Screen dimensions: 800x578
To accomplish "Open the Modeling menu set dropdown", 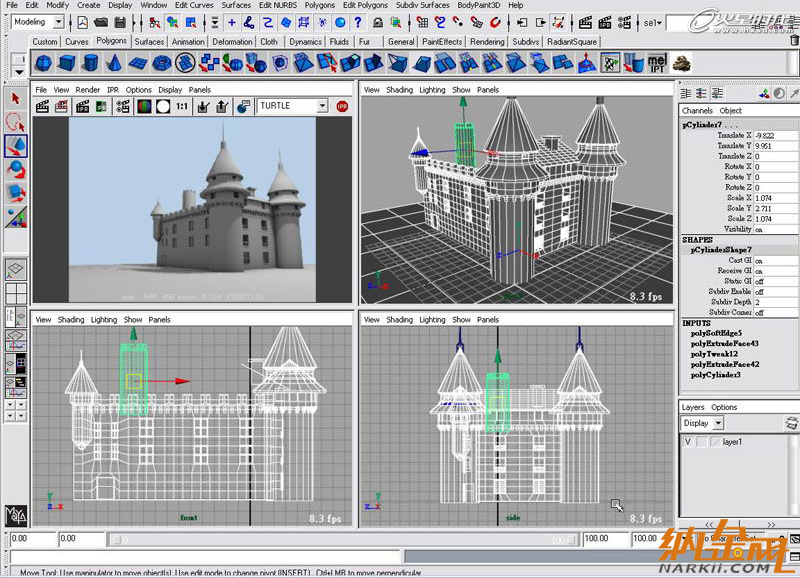I will pyautogui.click(x=38, y=22).
